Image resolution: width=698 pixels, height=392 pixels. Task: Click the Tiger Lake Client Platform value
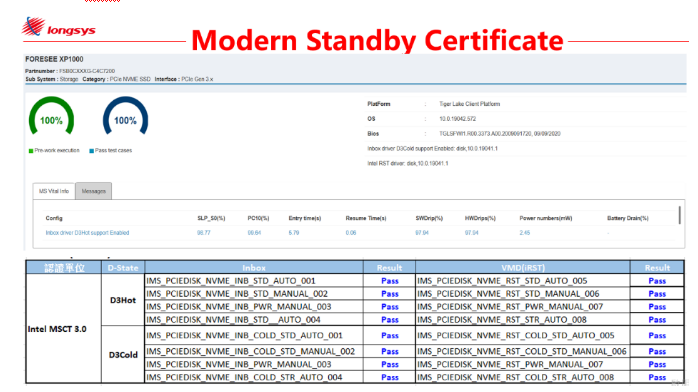coord(470,104)
